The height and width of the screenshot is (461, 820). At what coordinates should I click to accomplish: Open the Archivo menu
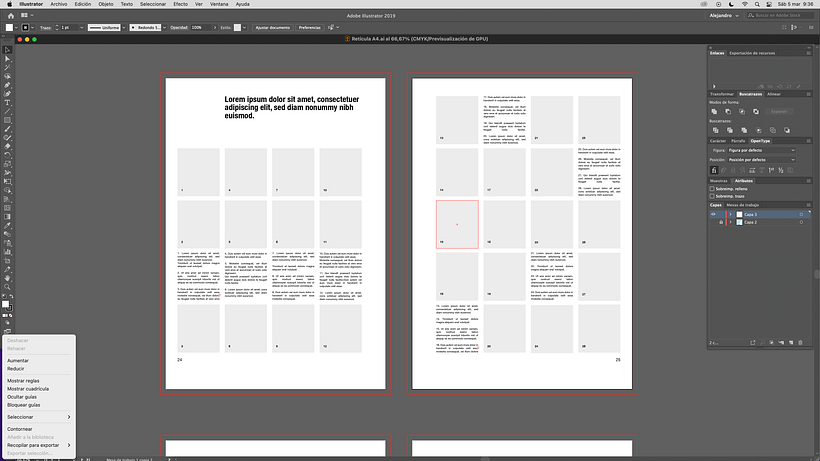tap(59, 4)
